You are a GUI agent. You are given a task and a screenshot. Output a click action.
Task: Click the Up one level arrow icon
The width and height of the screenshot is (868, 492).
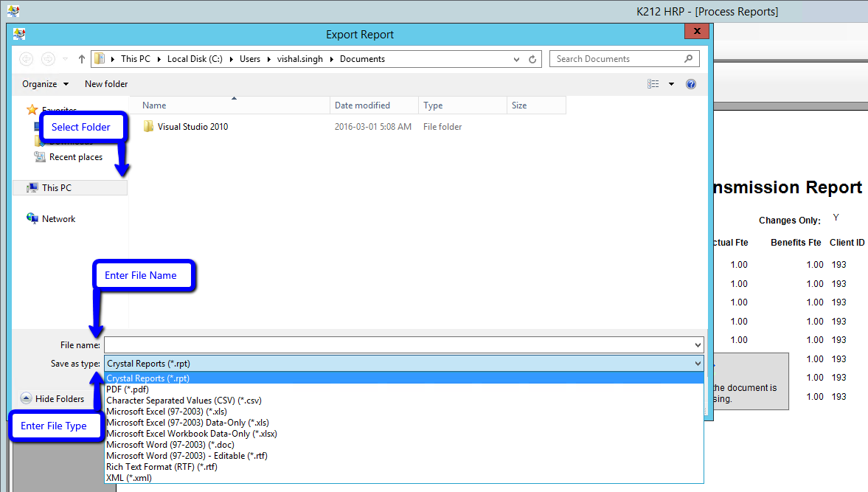(x=82, y=59)
